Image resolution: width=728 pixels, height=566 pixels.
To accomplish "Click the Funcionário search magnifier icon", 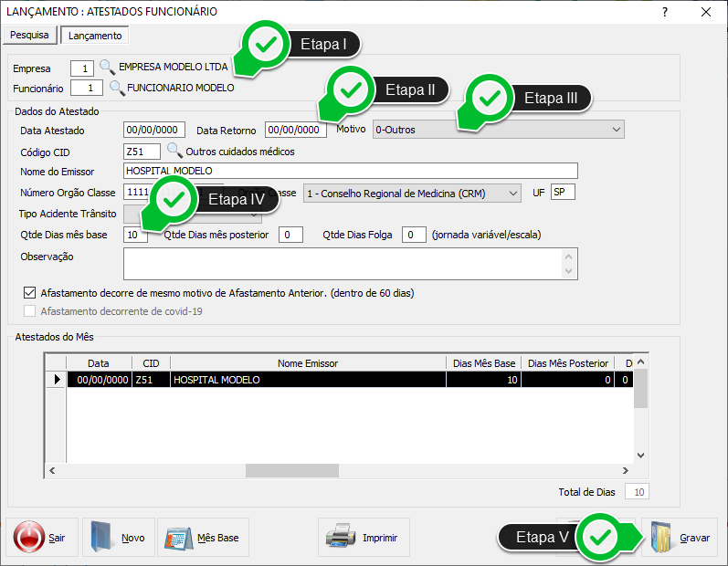I will (x=117, y=88).
